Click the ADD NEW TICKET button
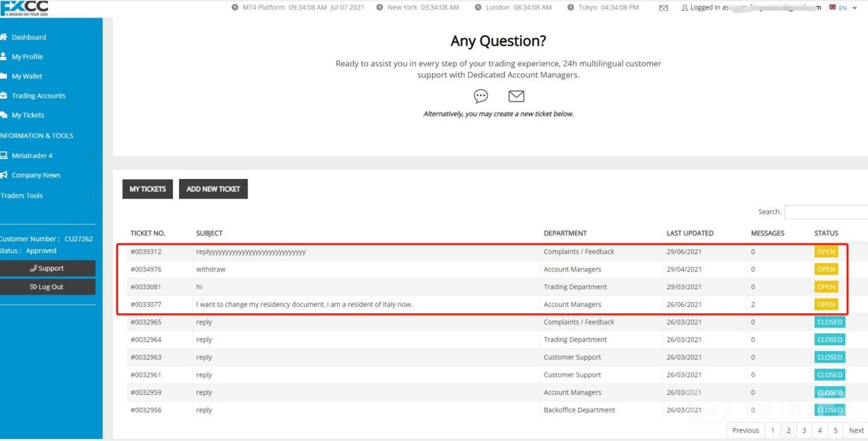Image resolution: width=868 pixels, height=441 pixels. tap(213, 189)
